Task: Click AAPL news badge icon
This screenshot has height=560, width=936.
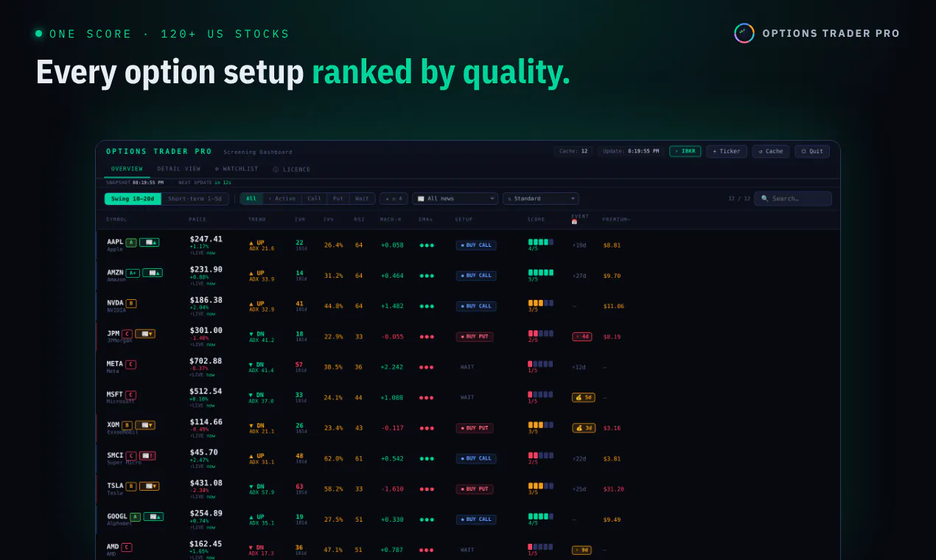Action: click(x=150, y=242)
